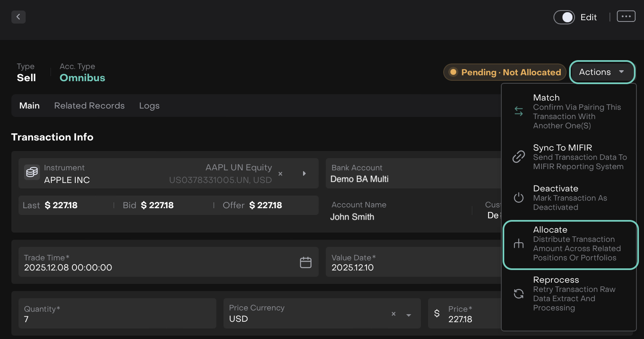The width and height of the screenshot is (644, 339).
Task: Open the three-dots more options menu
Action: point(626,16)
